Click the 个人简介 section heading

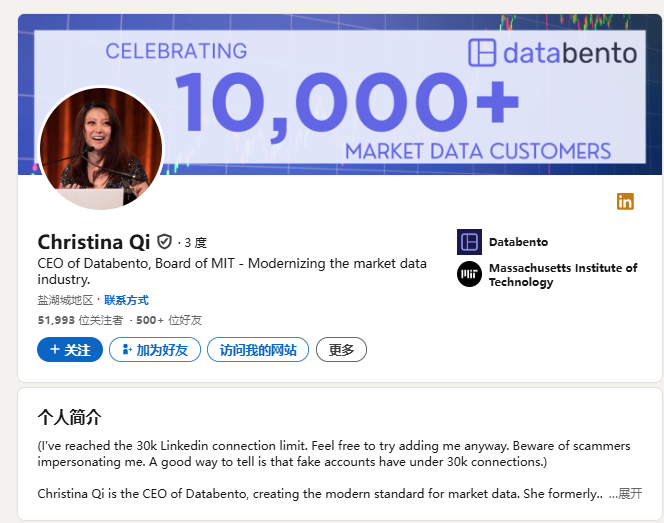(x=69, y=417)
